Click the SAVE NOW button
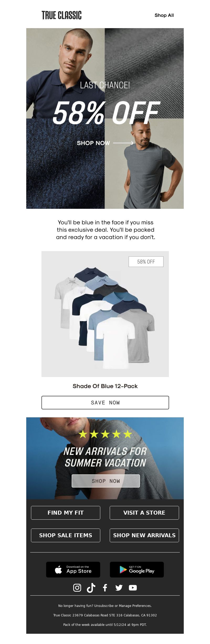 pyautogui.click(x=105, y=402)
